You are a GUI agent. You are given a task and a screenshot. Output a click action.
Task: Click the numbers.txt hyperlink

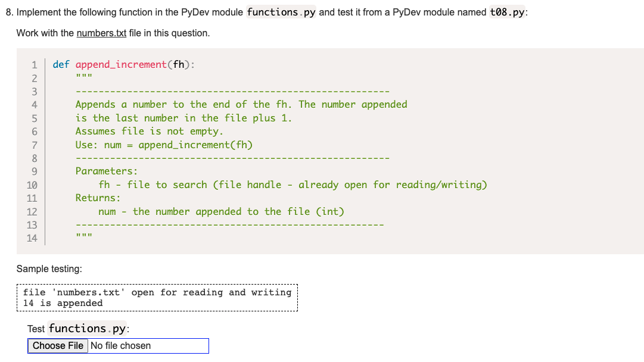pos(101,33)
